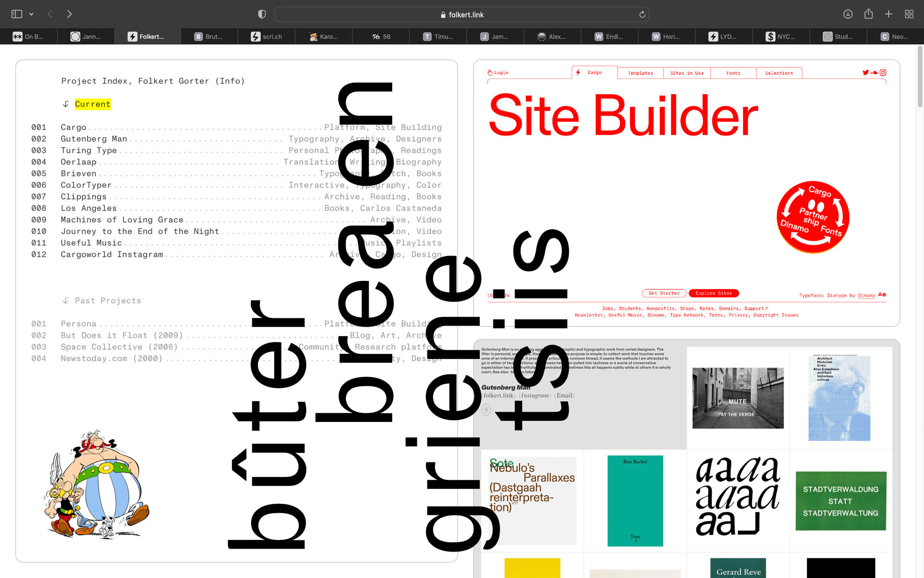Image resolution: width=924 pixels, height=578 pixels.
Task: Click the Asterix and Obelix image
Action: pos(96,484)
